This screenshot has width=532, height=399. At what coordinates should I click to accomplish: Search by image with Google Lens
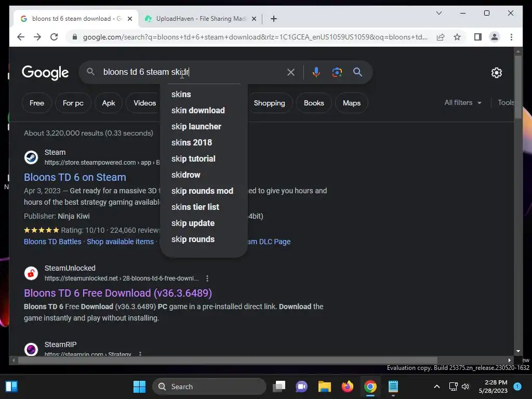click(337, 72)
